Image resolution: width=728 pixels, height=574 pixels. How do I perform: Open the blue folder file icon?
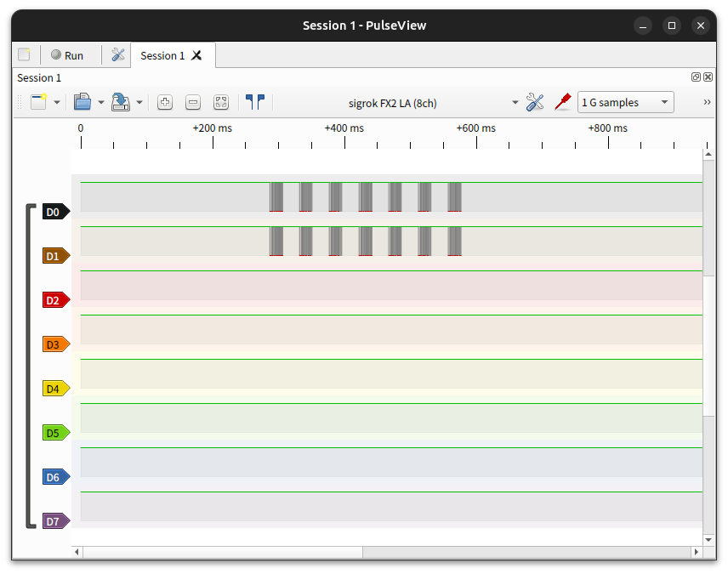pos(82,102)
